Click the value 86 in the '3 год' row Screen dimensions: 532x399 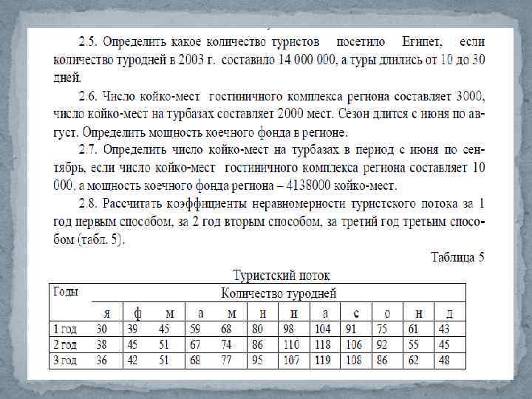tap(382, 360)
